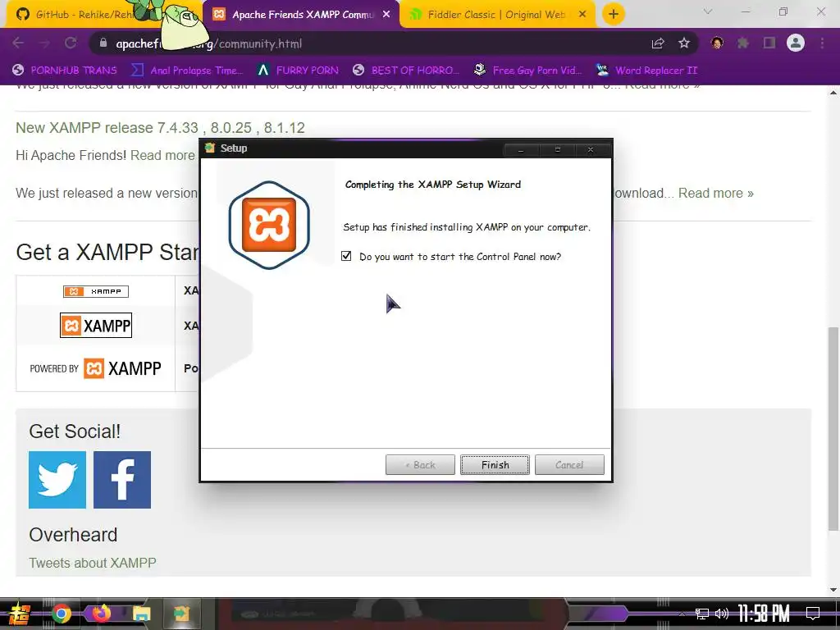Open New XAMPP release 7.4.33 link

160,127
